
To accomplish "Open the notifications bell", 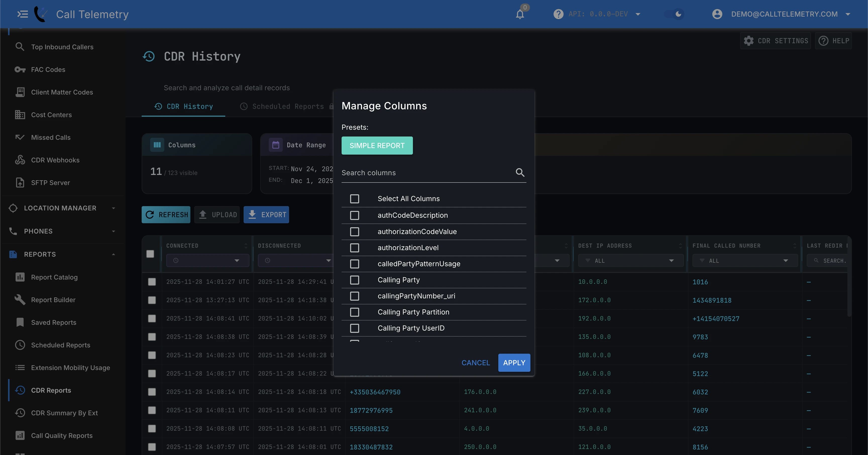I will pyautogui.click(x=520, y=14).
